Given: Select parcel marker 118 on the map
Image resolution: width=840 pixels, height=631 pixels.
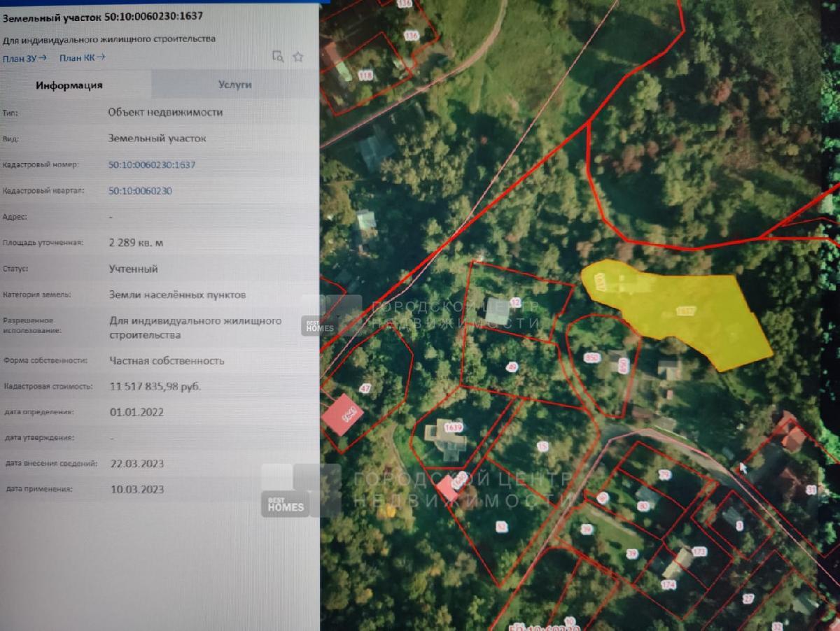Looking at the screenshot, I should tap(365, 75).
